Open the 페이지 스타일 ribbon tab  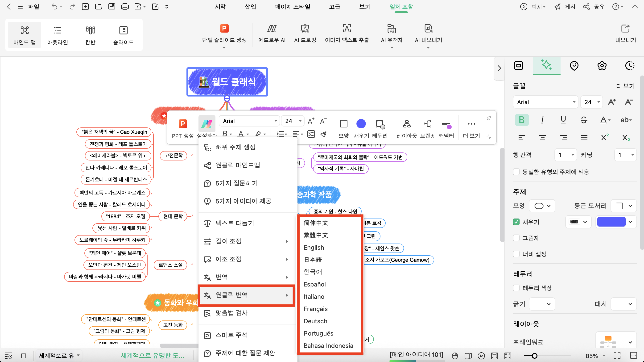(x=293, y=7)
